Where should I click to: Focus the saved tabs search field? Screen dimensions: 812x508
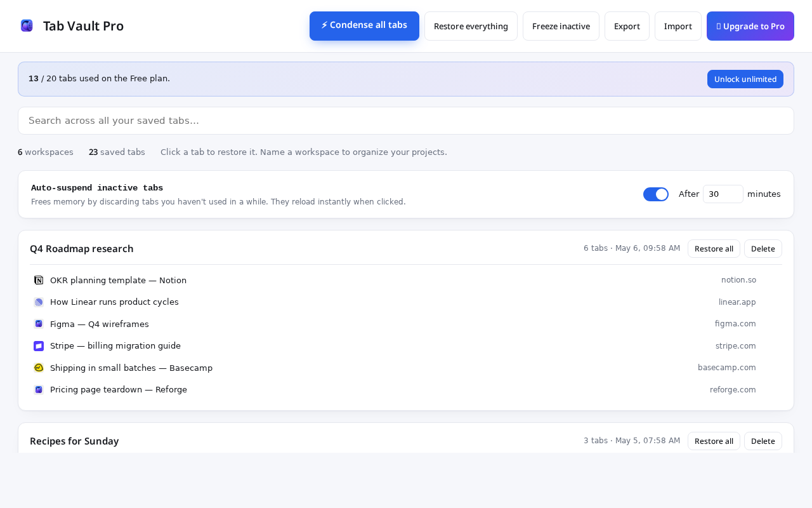(x=406, y=121)
